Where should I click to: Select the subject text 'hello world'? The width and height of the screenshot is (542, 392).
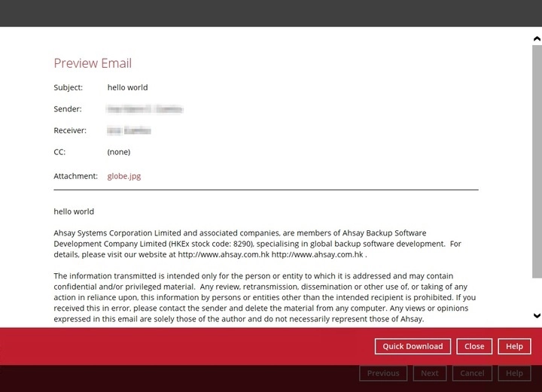(x=127, y=87)
